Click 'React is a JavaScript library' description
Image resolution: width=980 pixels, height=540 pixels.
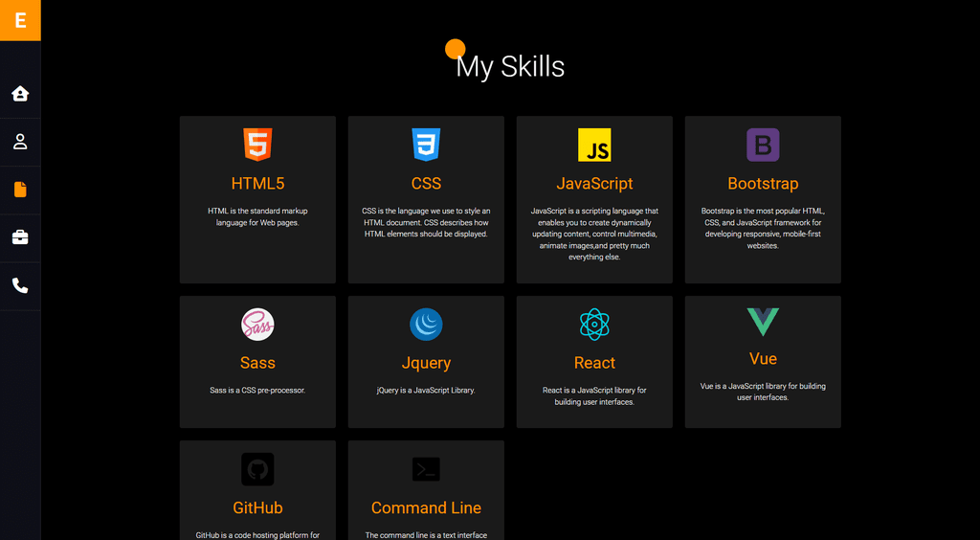(x=594, y=396)
